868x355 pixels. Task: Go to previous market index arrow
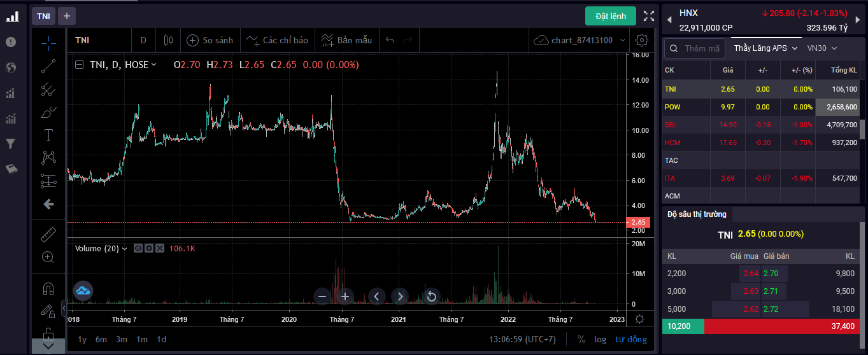coord(669,20)
